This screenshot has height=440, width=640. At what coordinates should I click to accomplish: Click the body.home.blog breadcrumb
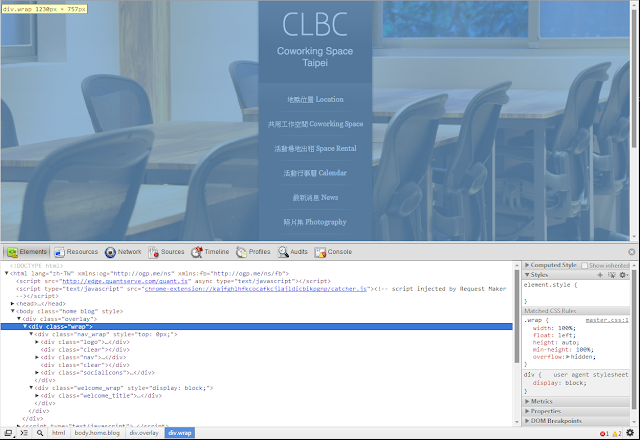click(97, 433)
